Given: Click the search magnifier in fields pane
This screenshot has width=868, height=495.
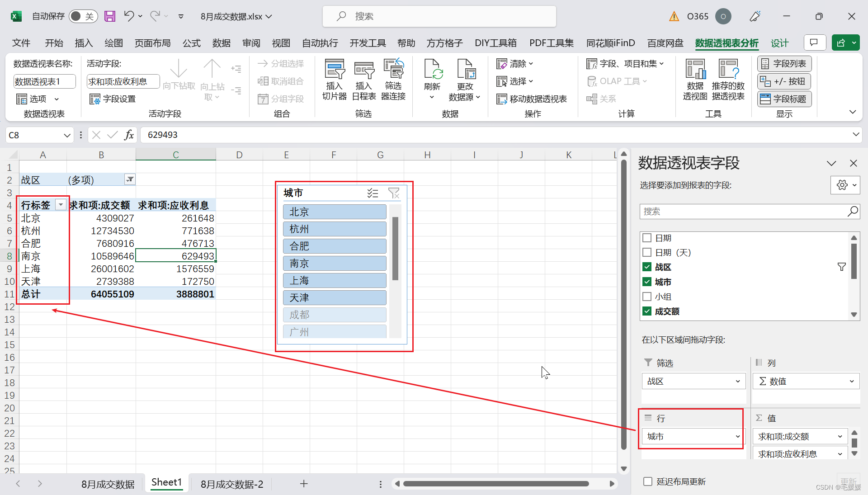Looking at the screenshot, I should 853,211.
